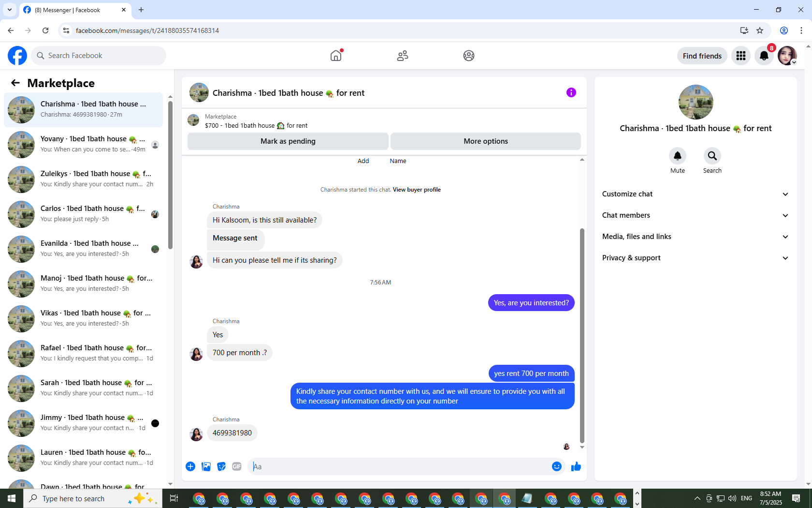
Task: Open the Friends icon in top navigation
Action: [x=403, y=56]
